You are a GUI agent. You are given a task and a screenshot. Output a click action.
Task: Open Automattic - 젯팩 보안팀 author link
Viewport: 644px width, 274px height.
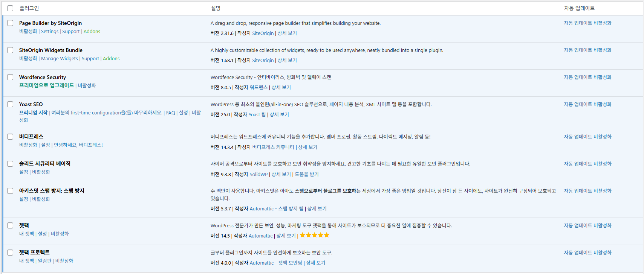point(276,263)
